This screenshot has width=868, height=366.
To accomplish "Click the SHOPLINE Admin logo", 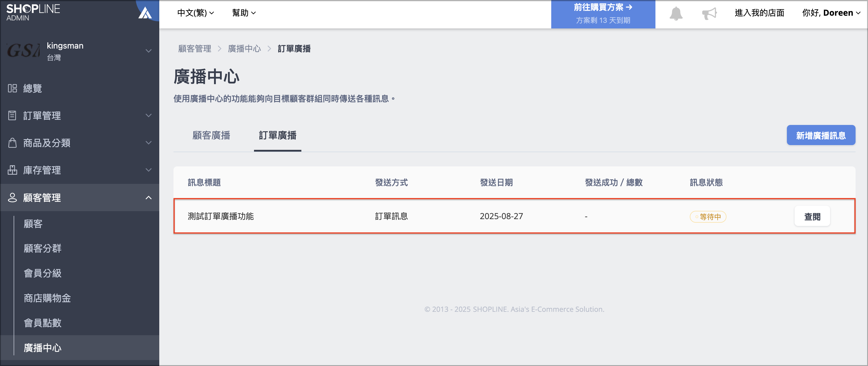I will [33, 12].
